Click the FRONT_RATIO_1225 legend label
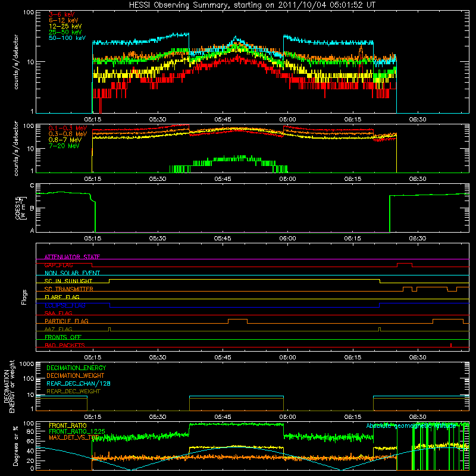 click(77, 431)
